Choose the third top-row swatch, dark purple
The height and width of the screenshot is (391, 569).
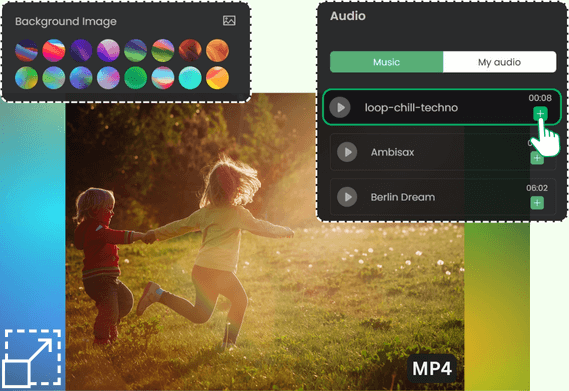click(x=81, y=50)
